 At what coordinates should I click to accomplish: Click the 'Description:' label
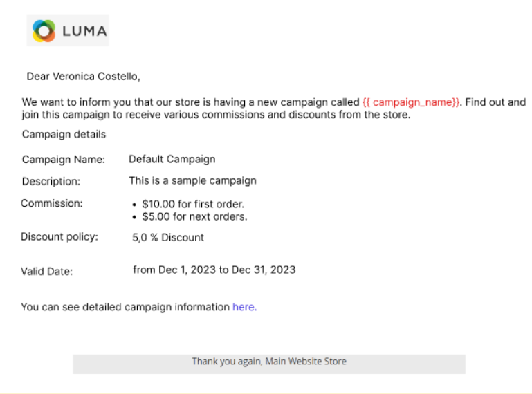(x=51, y=182)
